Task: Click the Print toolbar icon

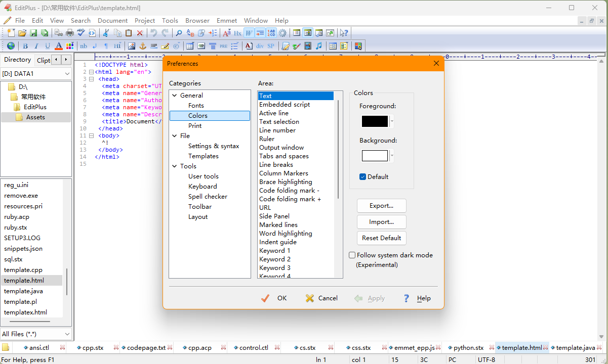Action: pos(70,33)
